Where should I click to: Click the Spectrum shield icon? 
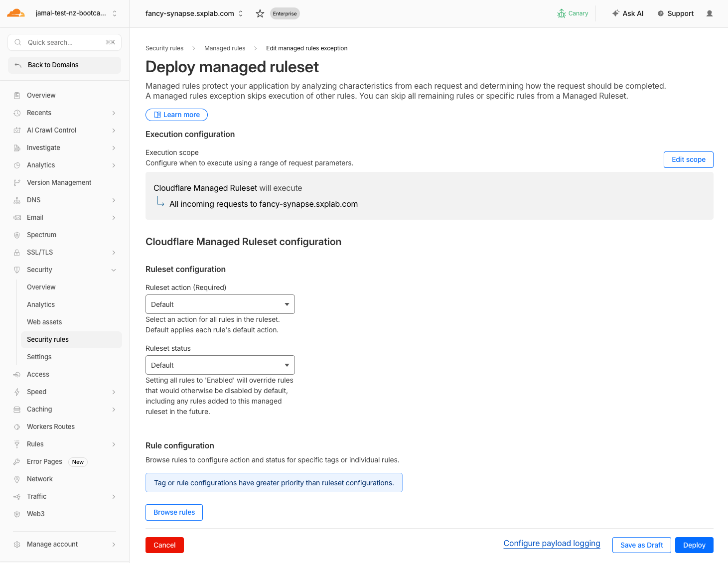point(17,235)
